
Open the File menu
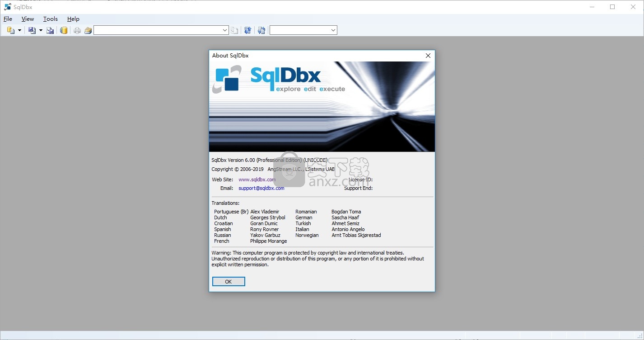tap(8, 19)
